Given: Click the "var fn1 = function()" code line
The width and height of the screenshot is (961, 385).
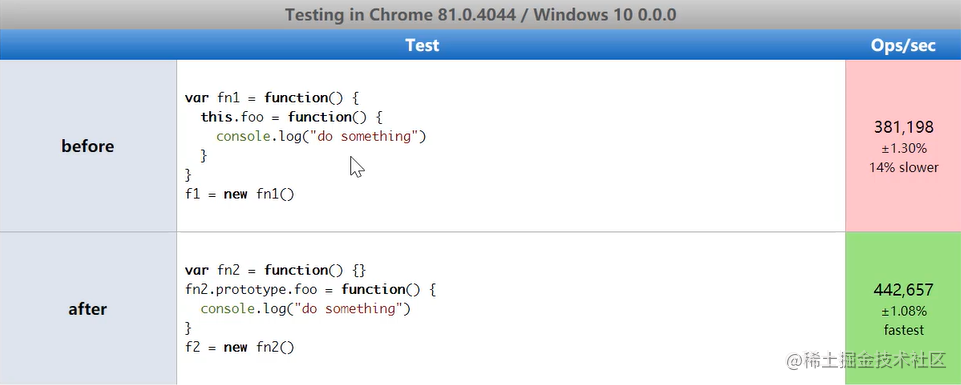Looking at the screenshot, I should (270, 98).
